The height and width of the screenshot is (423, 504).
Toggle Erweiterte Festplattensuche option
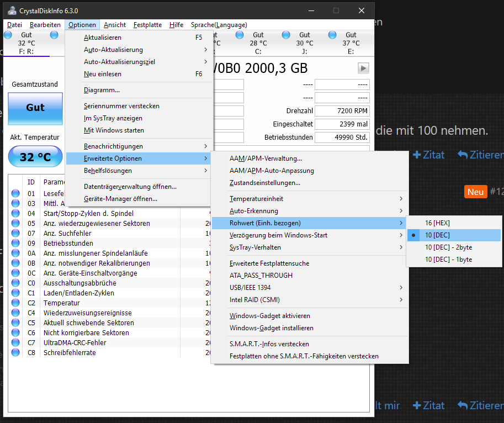(310, 263)
